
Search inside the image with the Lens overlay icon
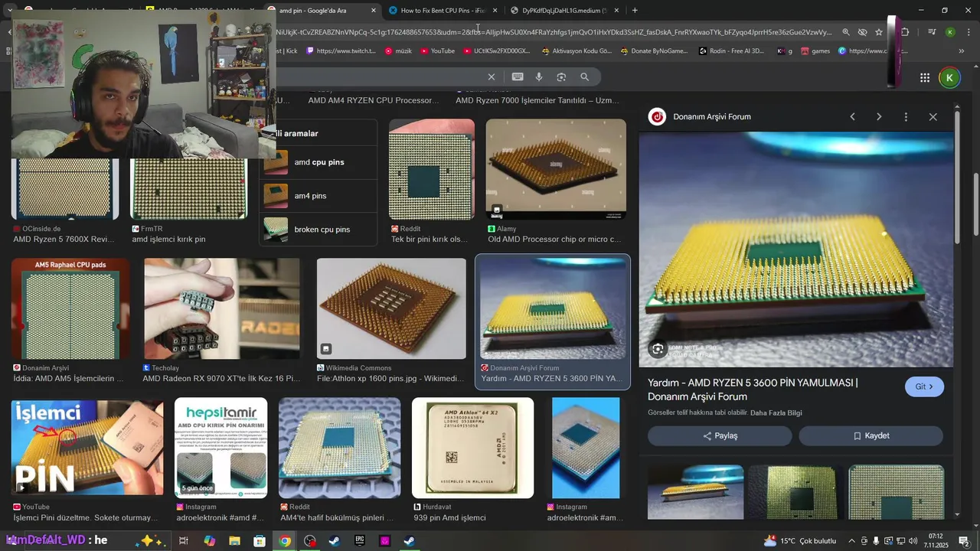pos(658,349)
